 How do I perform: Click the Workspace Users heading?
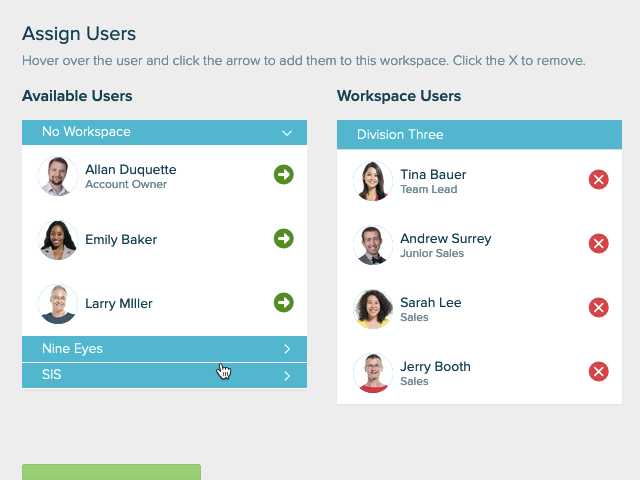[x=399, y=96]
